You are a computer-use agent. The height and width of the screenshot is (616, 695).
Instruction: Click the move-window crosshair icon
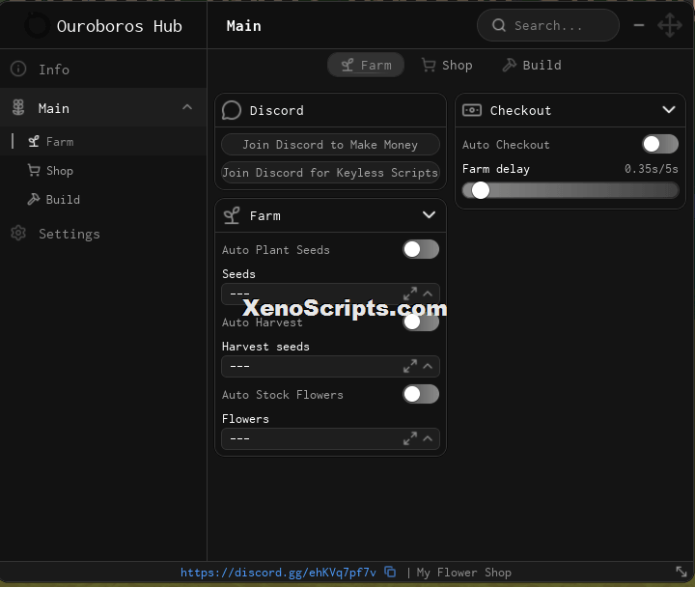point(669,25)
